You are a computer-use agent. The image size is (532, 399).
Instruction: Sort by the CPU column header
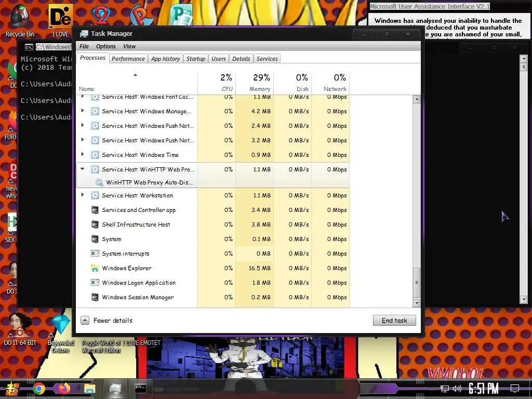(x=217, y=83)
